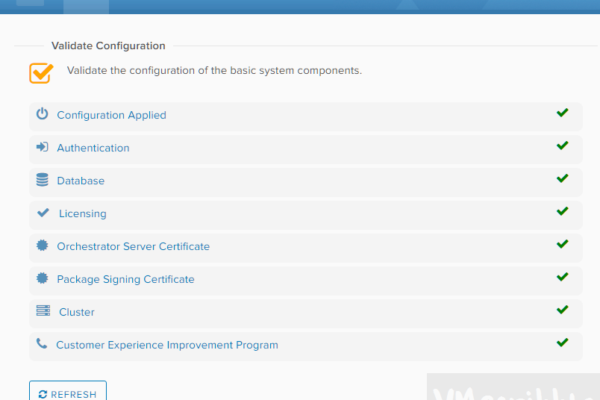Click the green checkmark on the Authentication row
This screenshot has height=400, width=600.
click(562, 145)
